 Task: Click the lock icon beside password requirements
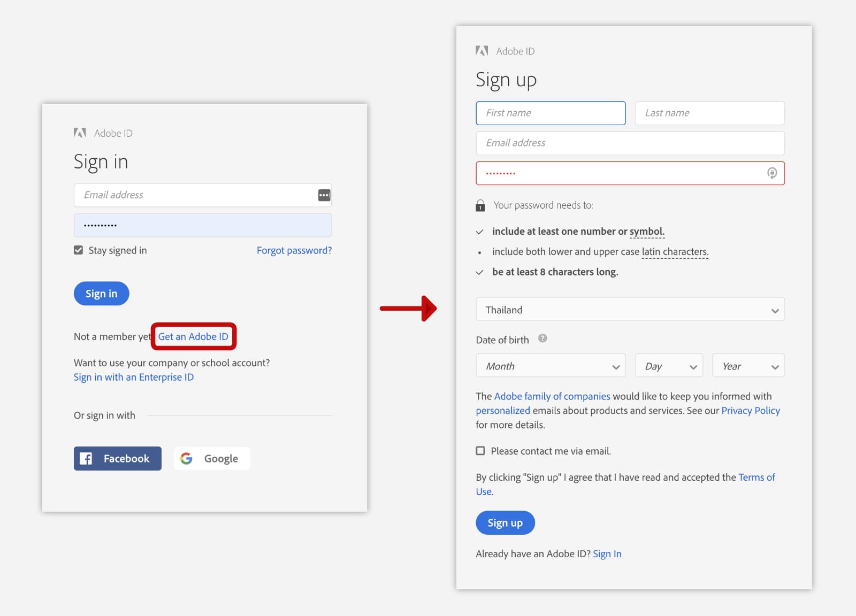[480, 205]
